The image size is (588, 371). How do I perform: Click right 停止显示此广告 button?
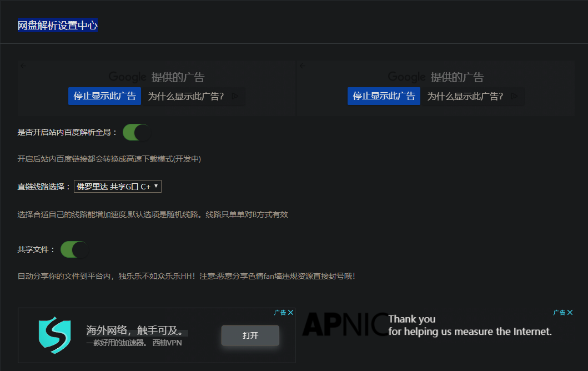point(384,96)
